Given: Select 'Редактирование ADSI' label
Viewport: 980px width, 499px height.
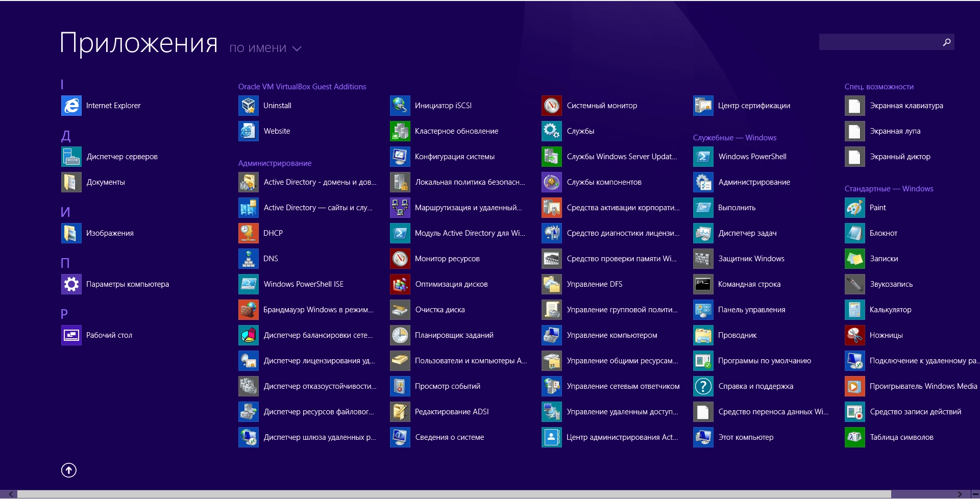Looking at the screenshot, I should click(452, 412).
